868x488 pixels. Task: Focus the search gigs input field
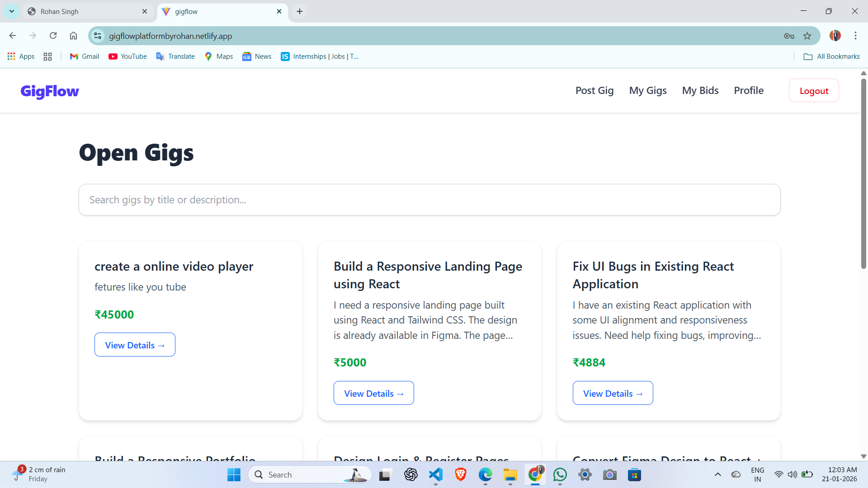tap(429, 200)
